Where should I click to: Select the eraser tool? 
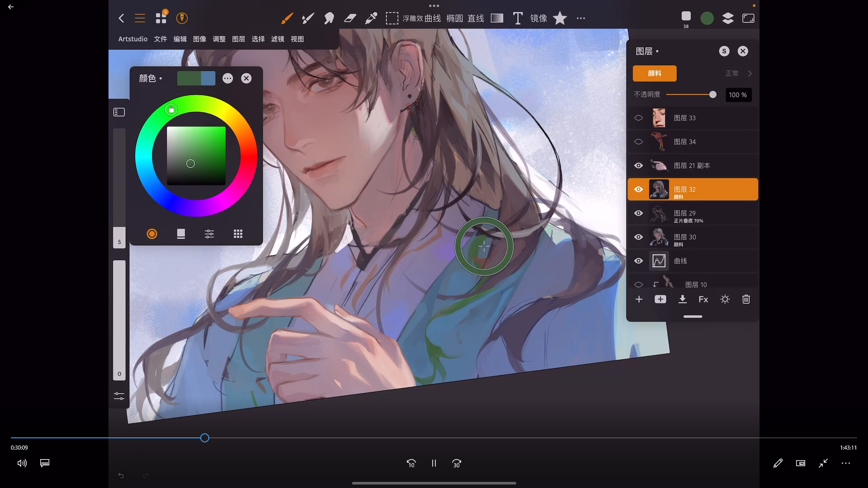(x=350, y=18)
